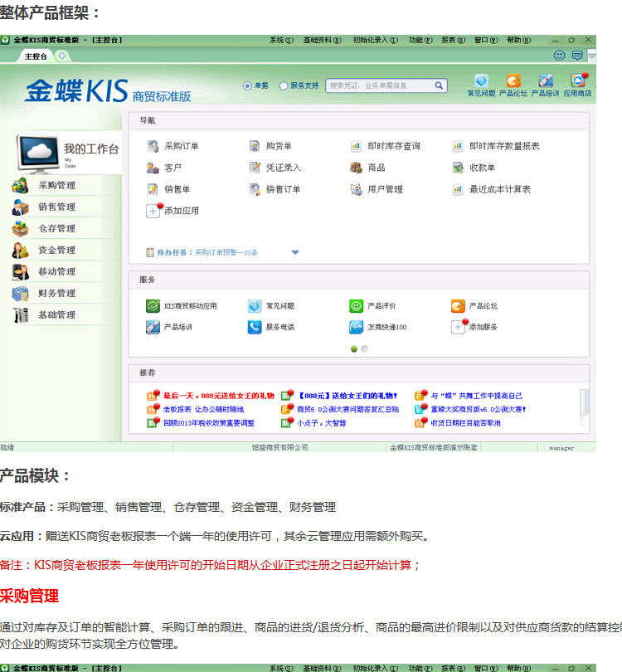Image resolution: width=622 pixels, height=672 pixels.
Task: Open 销售订单 icon
Action: click(x=255, y=189)
